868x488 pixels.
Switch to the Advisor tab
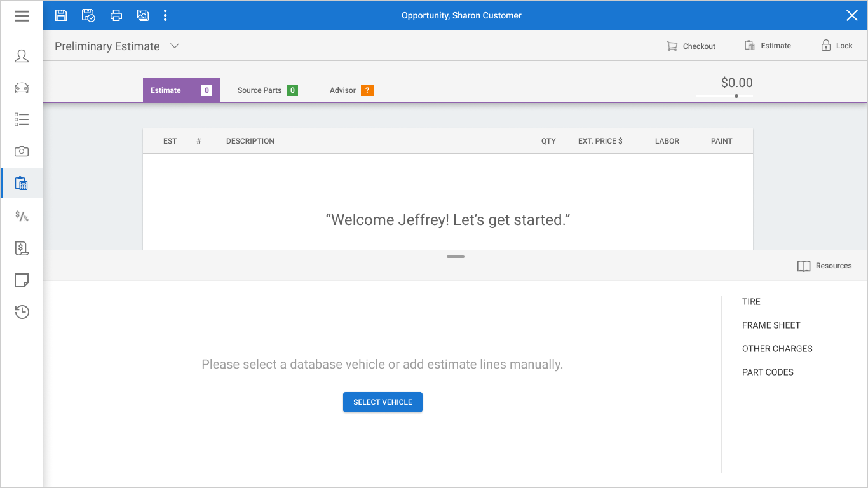pos(351,90)
